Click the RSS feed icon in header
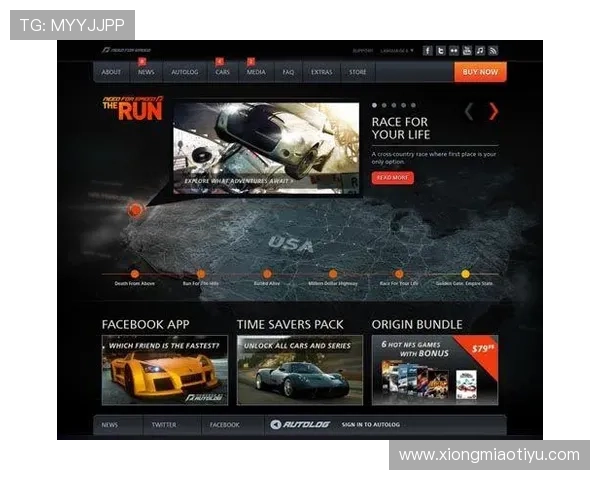The width and height of the screenshot is (600, 480). point(493,50)
